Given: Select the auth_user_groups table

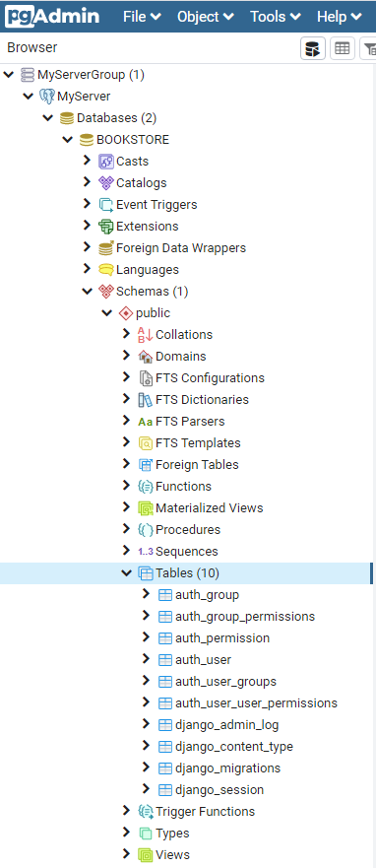Looking at the screenshot, I should pos(225,682).
